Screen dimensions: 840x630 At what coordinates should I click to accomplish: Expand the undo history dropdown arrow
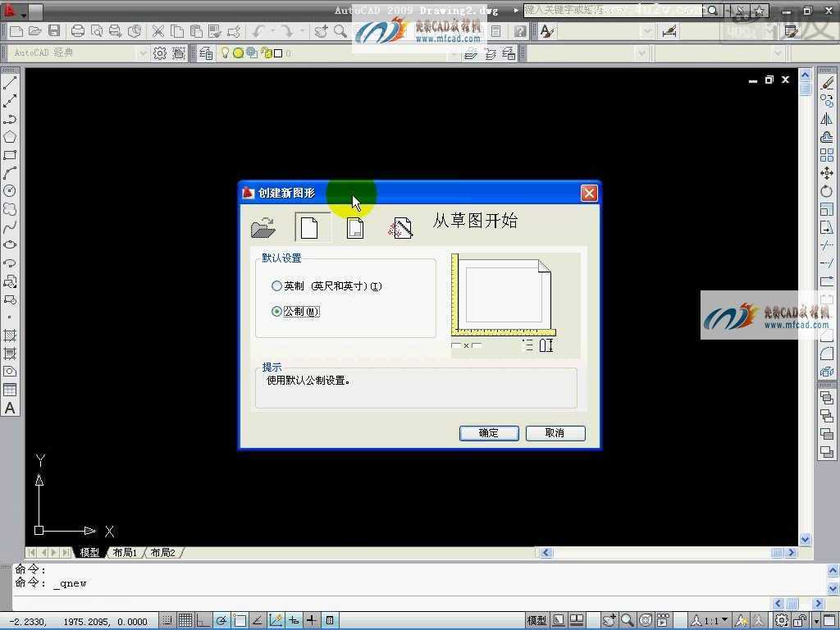coord(272,31)
